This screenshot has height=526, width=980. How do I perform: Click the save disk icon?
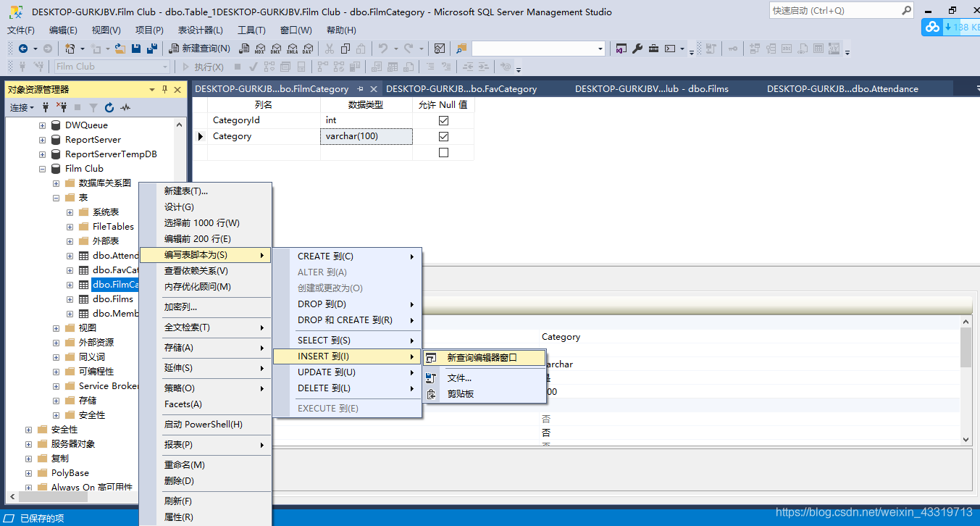point(136,49)
